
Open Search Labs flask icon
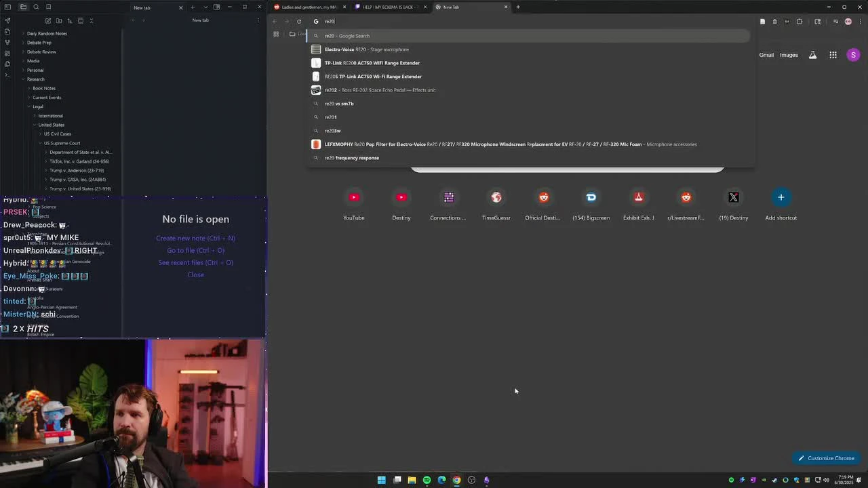[x=812, y=55]
